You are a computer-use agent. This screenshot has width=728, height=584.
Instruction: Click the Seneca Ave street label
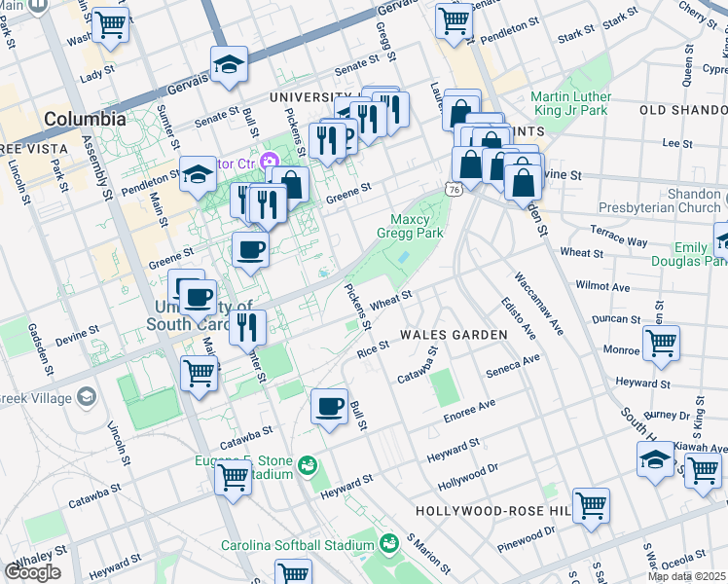pos(513,366)
